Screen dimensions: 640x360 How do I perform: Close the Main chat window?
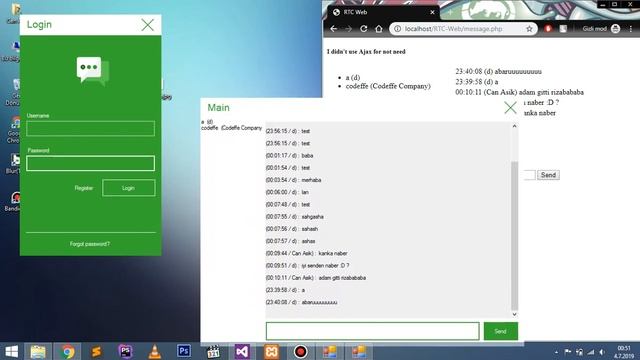510,108
